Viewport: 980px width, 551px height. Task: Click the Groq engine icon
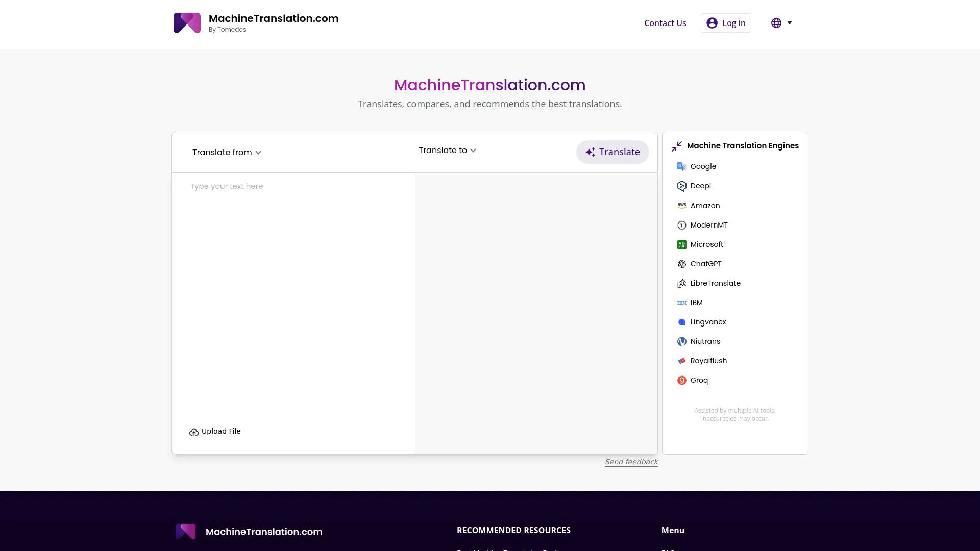click(681, 380)
